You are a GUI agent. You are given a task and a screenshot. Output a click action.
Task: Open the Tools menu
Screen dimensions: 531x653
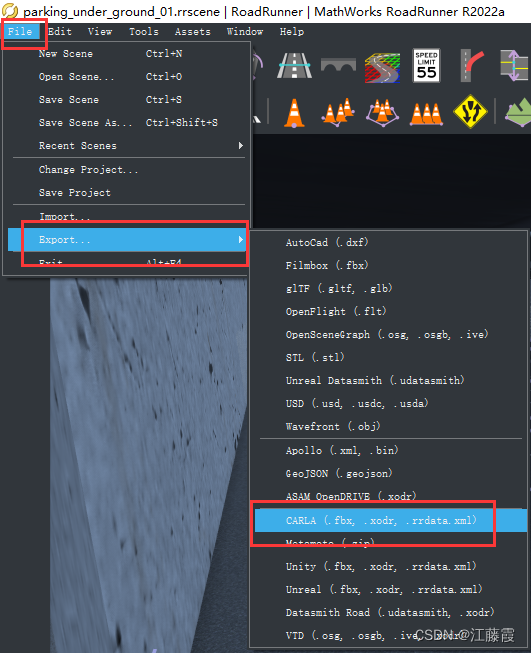click(144, 32)
